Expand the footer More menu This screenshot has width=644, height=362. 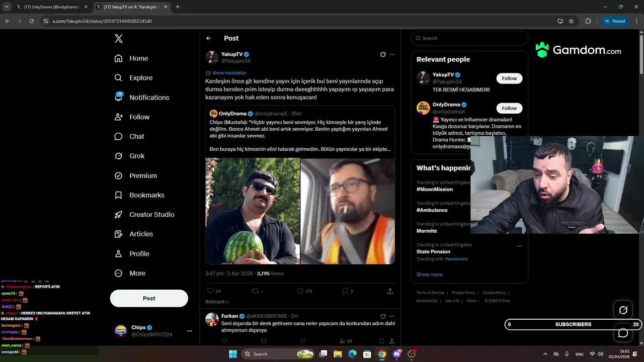coord(473,301)
